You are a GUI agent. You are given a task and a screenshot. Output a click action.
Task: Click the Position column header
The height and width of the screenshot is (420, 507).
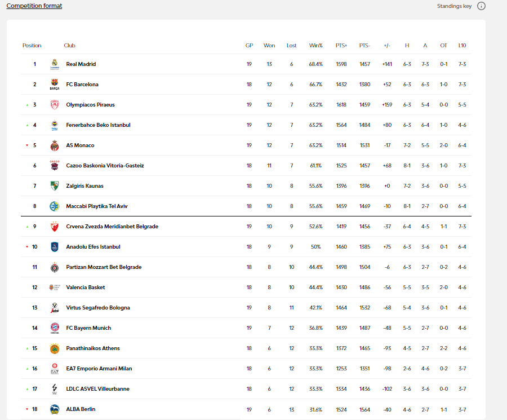(32, 46)
